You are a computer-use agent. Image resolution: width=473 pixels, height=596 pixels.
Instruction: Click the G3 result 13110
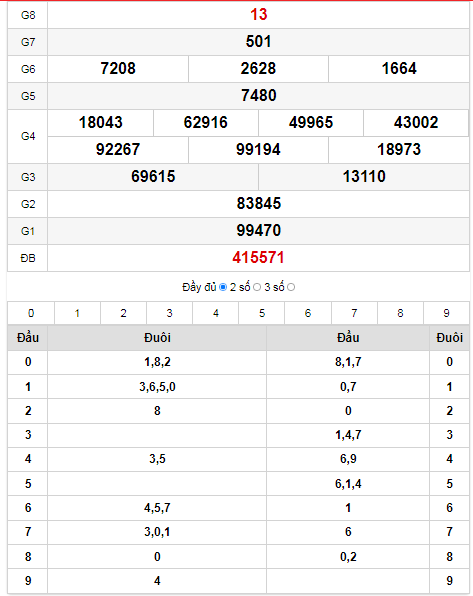click(x=364, y=176)
